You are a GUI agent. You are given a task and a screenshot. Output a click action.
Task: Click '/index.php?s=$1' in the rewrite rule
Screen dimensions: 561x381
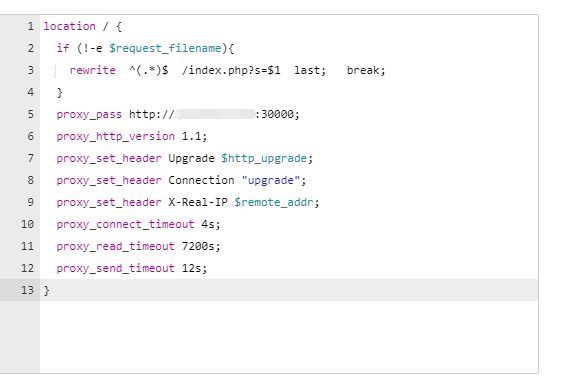point(231,70)
